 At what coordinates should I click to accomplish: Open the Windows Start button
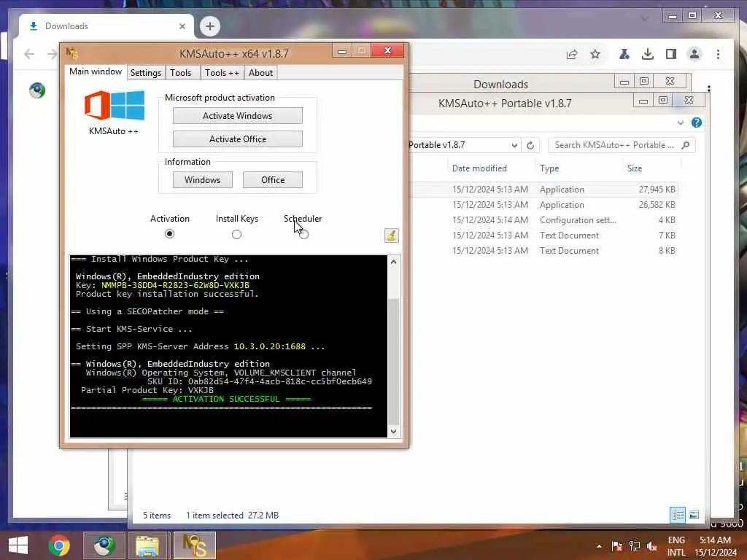(18, 545)
